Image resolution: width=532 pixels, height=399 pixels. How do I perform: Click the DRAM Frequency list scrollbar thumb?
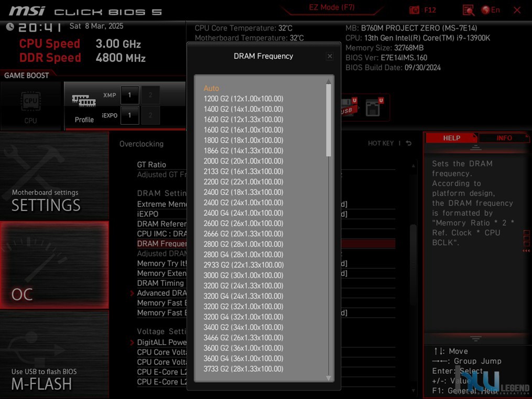click(328, 120)
